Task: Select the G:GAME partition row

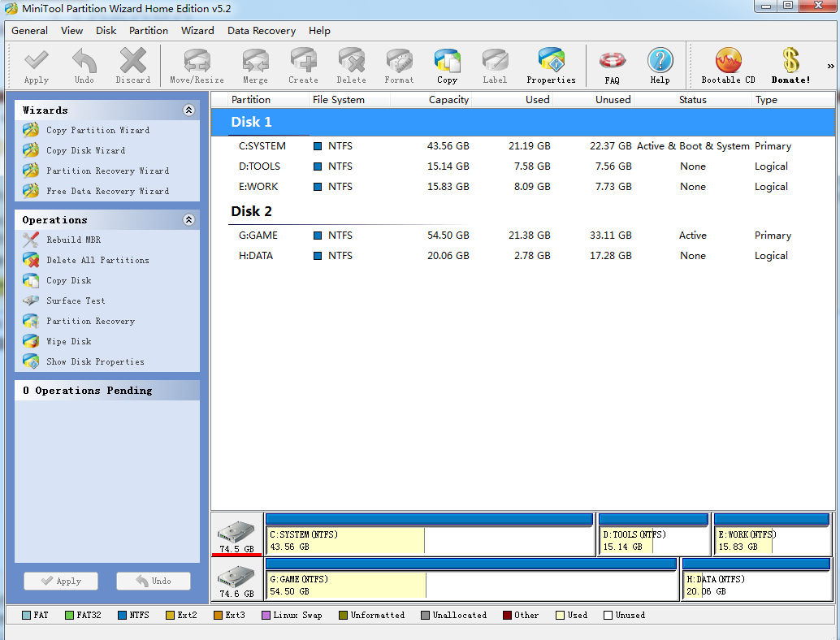Action: [x=523, y=235]
